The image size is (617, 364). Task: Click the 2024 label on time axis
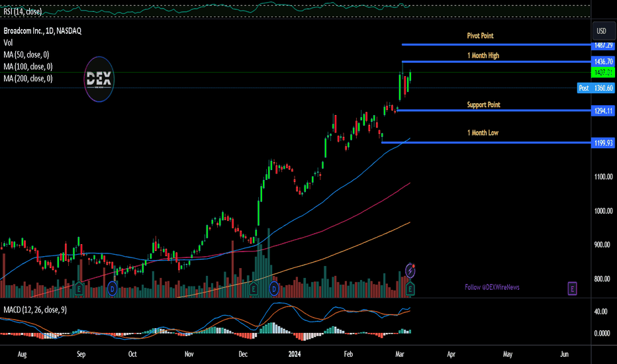pyautogui.click(x=295, y=354)
